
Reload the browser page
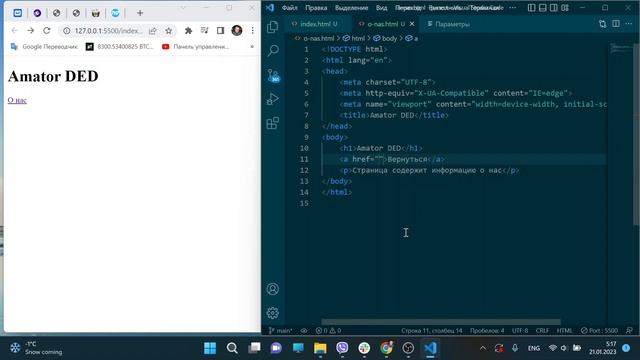point(47,31)
